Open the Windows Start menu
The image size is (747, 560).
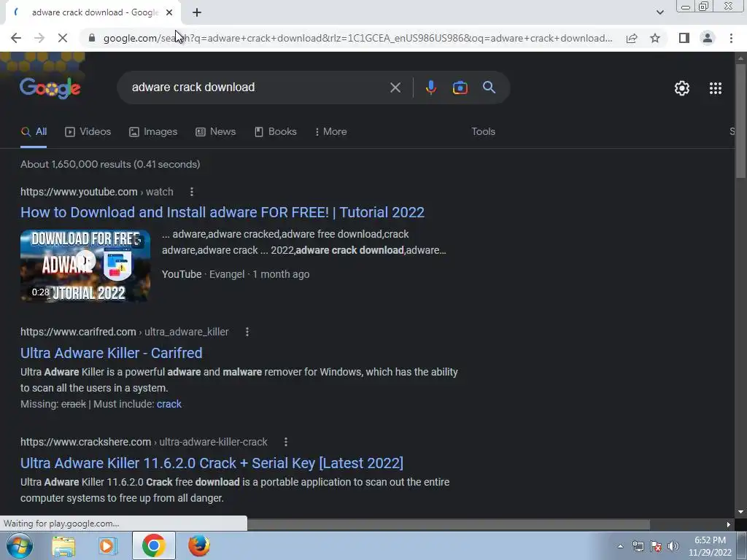pos(20,545)
